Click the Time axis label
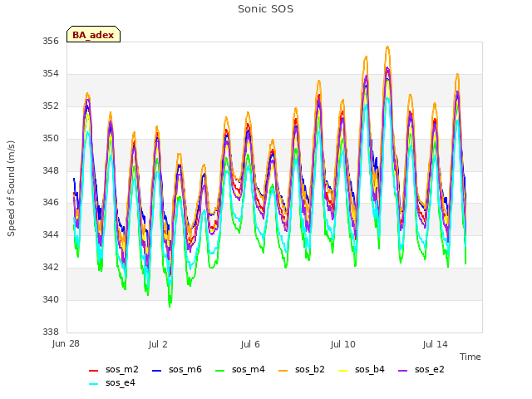Screen dimensions: 532x399 470,357
